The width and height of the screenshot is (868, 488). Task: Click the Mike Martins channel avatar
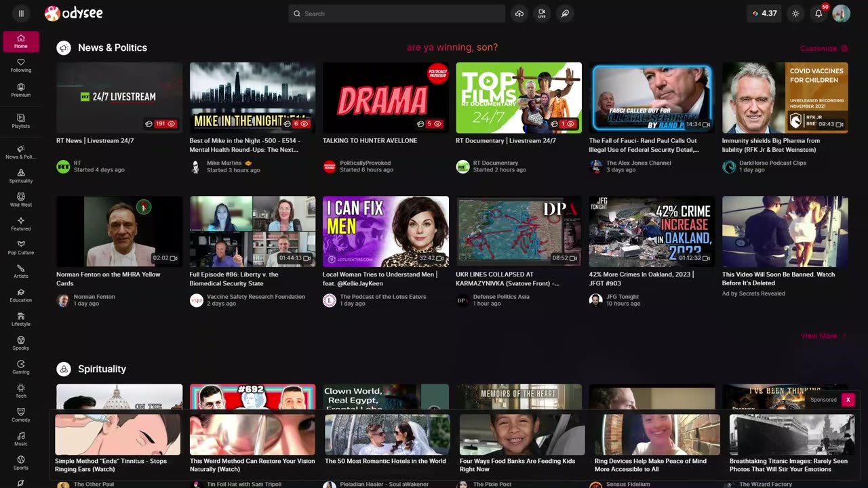(x=196, y=167)
